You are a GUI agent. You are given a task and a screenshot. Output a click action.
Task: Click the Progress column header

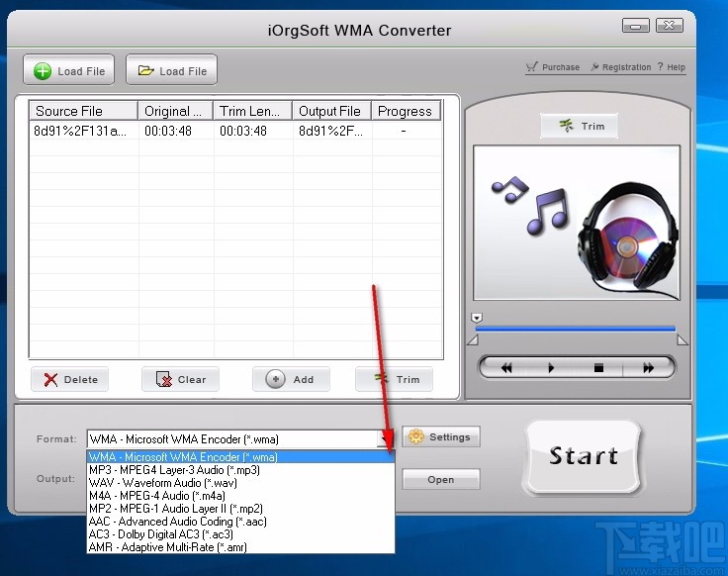pos(407,111)
